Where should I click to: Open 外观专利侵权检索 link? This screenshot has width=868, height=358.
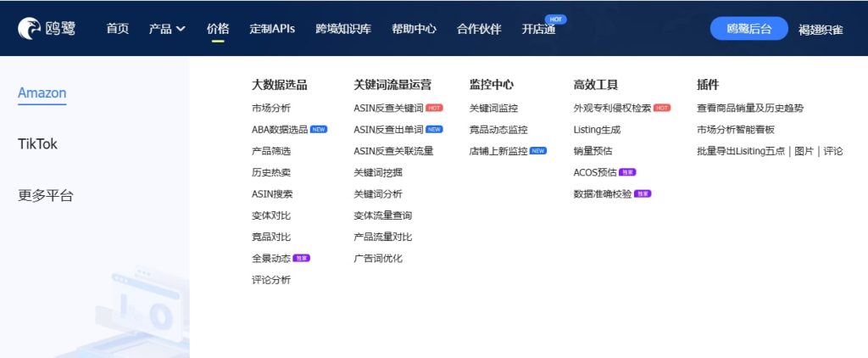coord(612,108)
